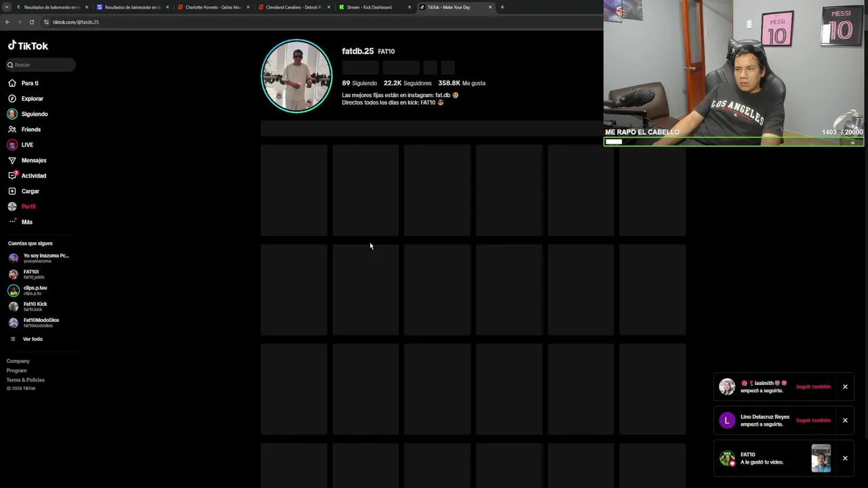Dismiss the lasimith follow notification

point(845,387)
